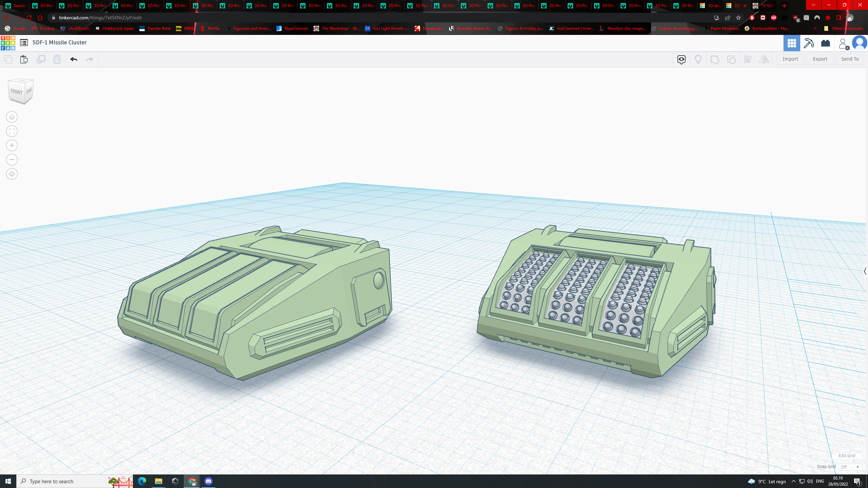Click the Edit Grid button
868x488 pixels.
click(847, 456)
